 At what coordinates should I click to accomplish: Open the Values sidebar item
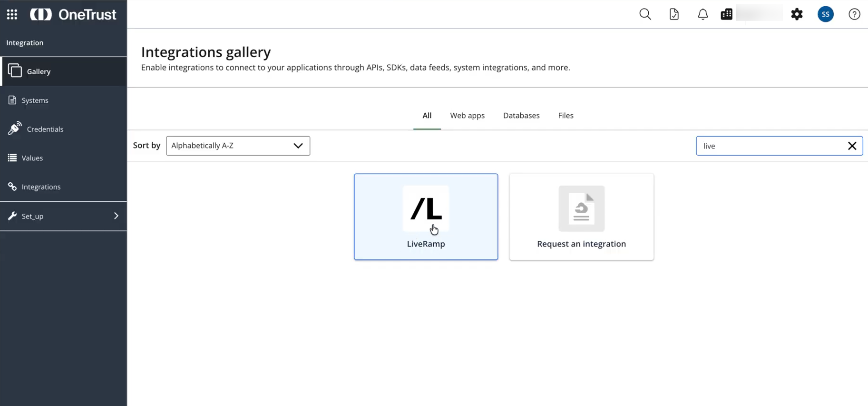point(63,158)
